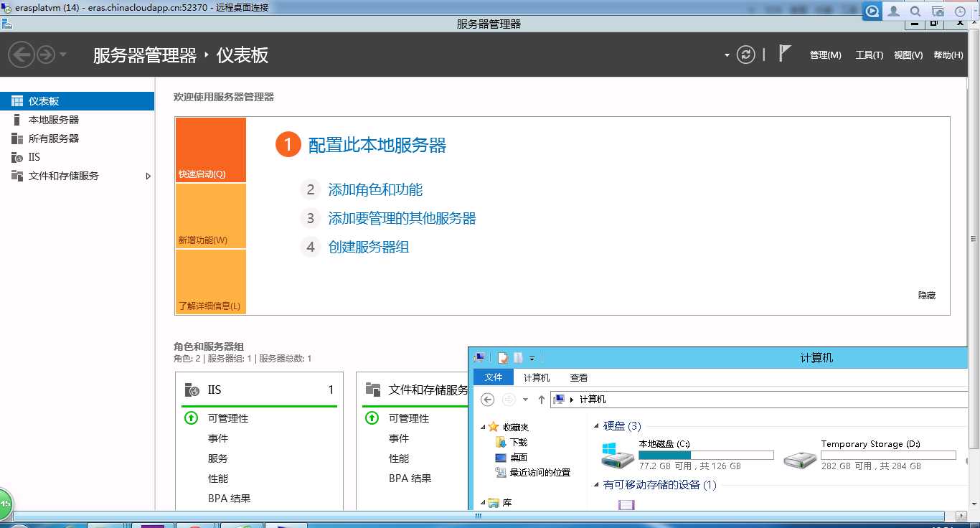The image size is (980, 528).
Task: Click Explorer quick access new folder icon
Action: (x=518, y=357)
